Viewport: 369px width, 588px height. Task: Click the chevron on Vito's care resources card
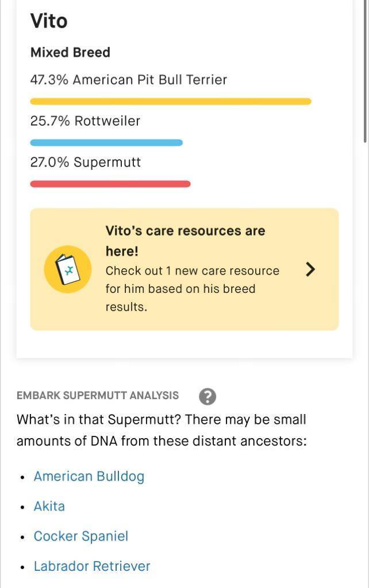(x=310, y=269)
